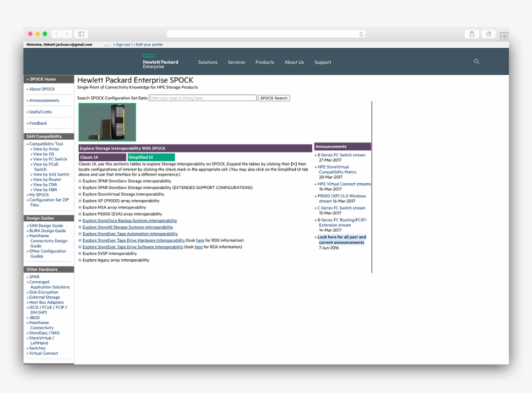Switch to the Classic UI tab
The width and height of the screenshot is (532, 393).
[x=102, y=157]
